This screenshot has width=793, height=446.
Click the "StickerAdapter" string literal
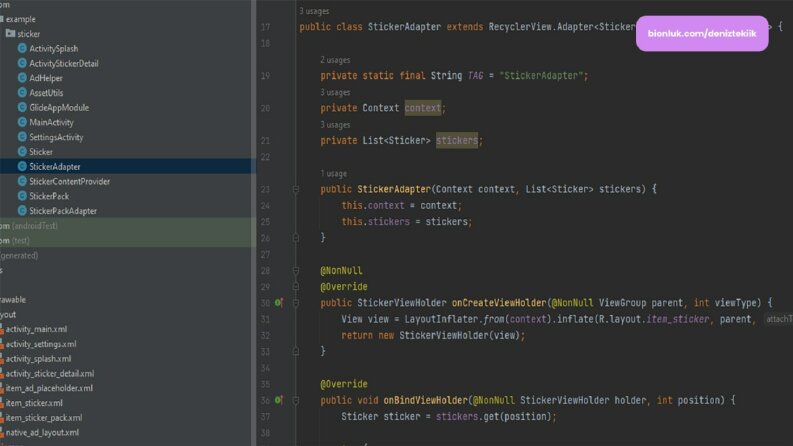click(x=542, y=76)
